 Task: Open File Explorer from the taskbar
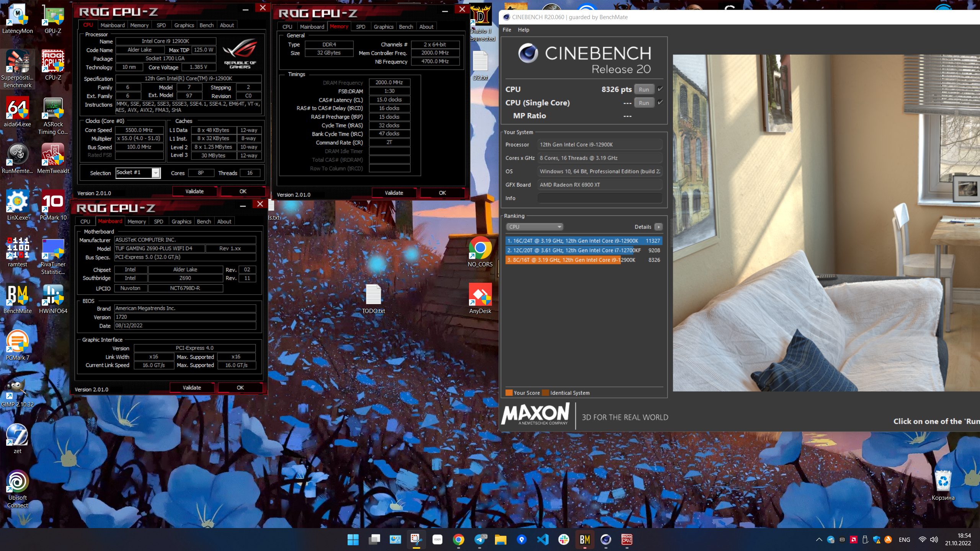[500, 540]
